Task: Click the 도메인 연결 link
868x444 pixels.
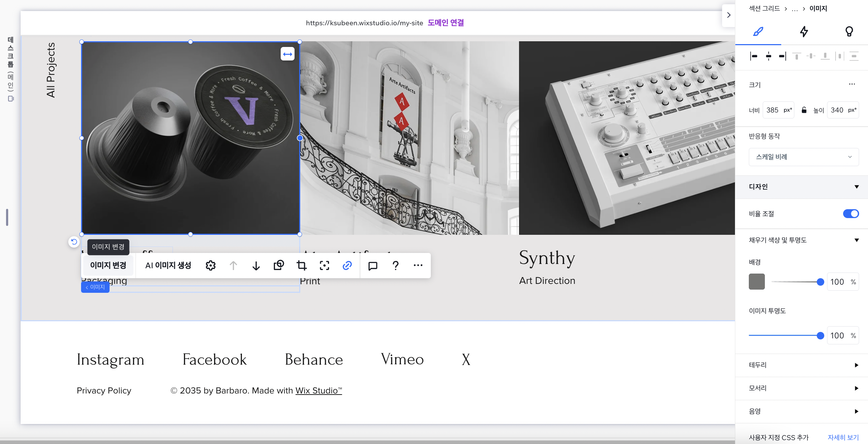Action: pyautogui.click(x=446, y=23)
